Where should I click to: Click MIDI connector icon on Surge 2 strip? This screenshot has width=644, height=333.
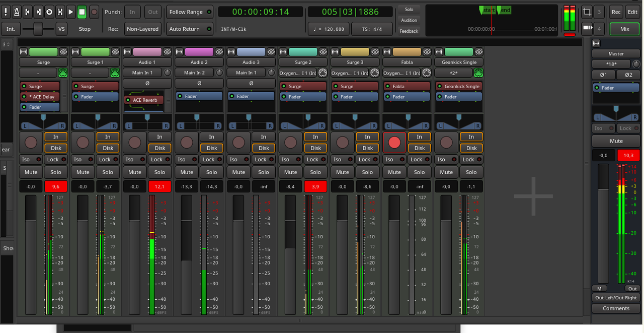323,73
